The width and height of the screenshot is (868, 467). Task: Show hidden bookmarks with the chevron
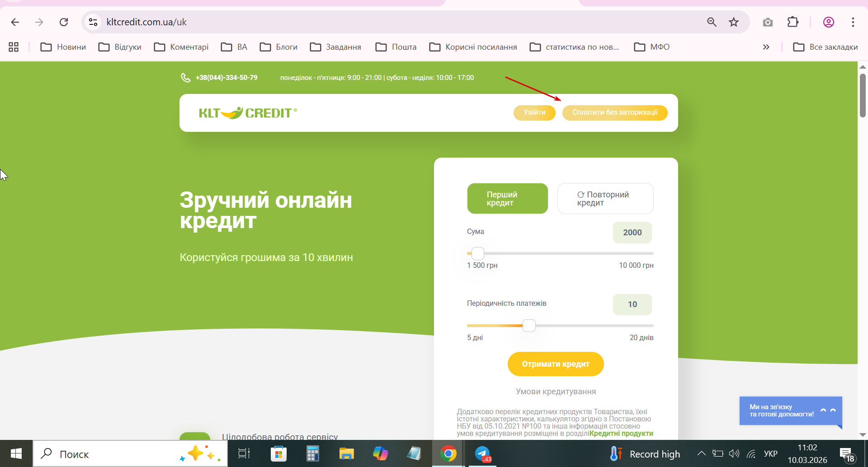click(766, 47)
